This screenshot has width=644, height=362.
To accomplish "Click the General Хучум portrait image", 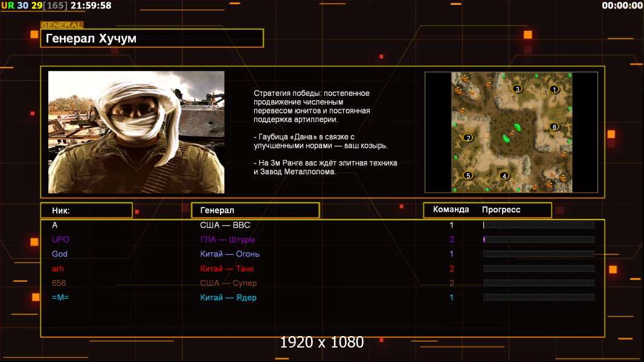I will pos(136,132).
